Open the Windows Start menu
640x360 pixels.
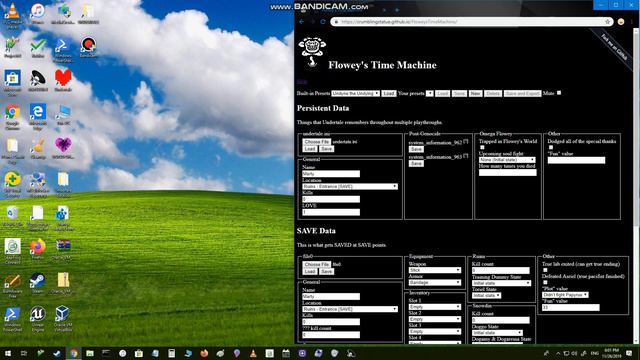pos(8,353)
